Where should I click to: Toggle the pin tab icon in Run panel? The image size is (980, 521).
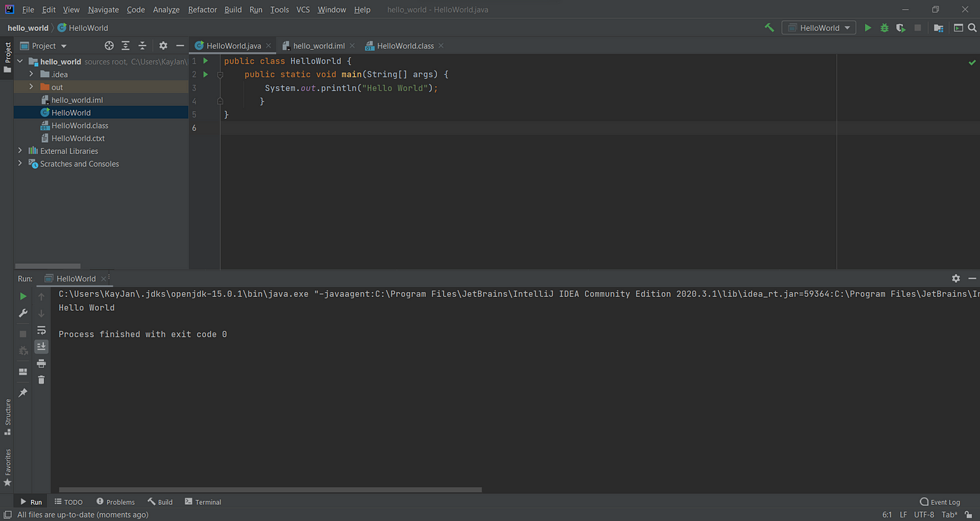tap(23, 393)
